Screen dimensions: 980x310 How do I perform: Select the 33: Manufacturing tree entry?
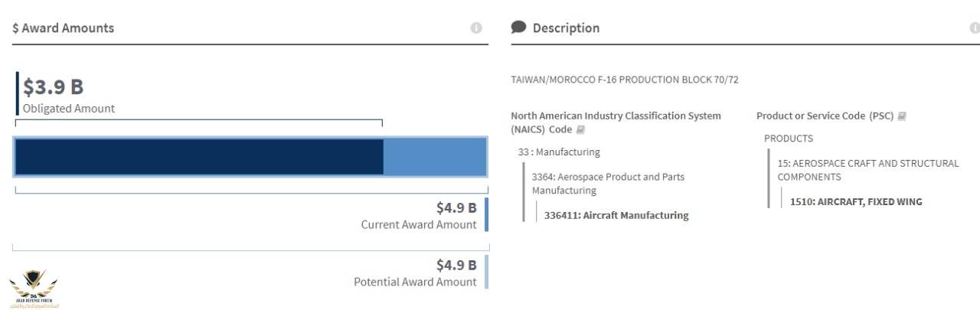(559, 152)
